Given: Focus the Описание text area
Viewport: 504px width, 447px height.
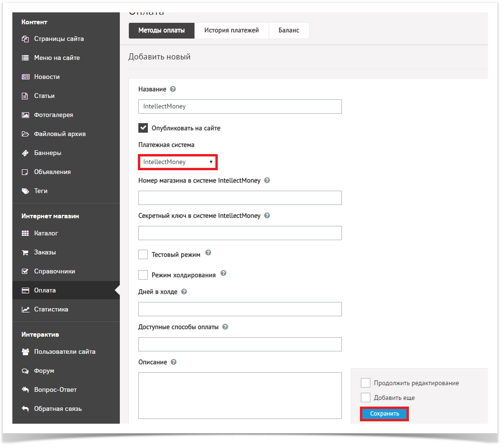Looking at the screenshot, I should point(240,395).
